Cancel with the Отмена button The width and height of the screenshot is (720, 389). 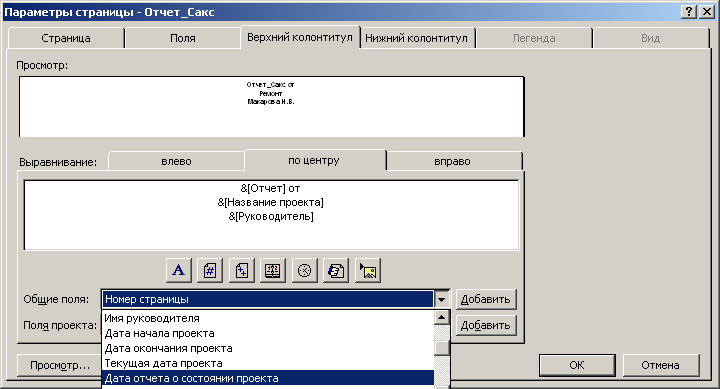coord(661,365)
